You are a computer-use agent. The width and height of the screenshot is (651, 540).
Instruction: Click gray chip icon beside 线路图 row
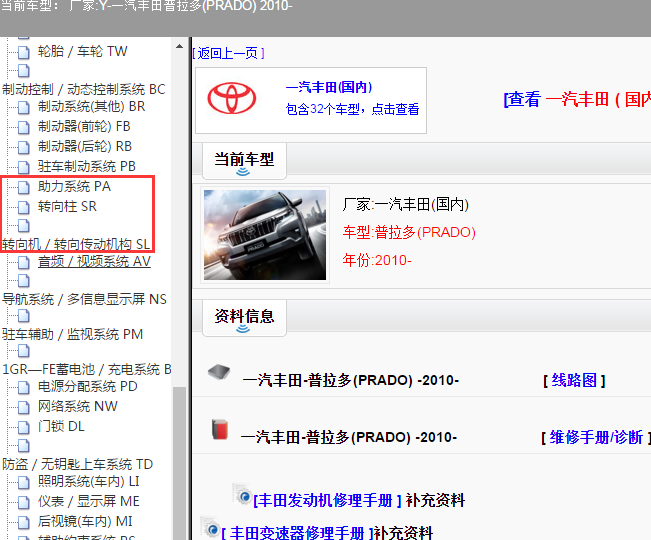[x=219, y=371]
